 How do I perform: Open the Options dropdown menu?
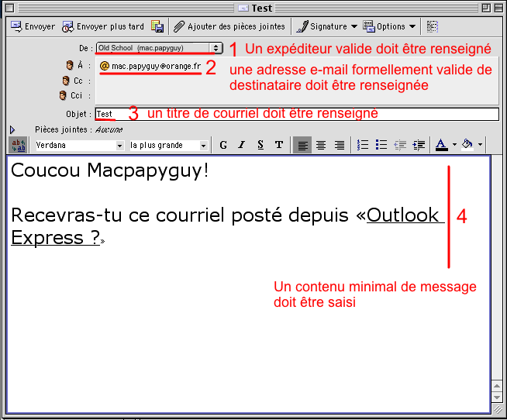389,26
